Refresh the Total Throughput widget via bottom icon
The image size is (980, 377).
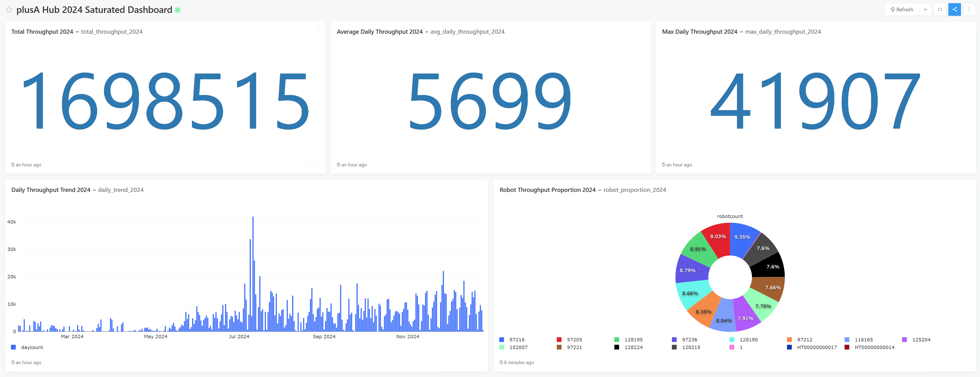coord(307,165)
